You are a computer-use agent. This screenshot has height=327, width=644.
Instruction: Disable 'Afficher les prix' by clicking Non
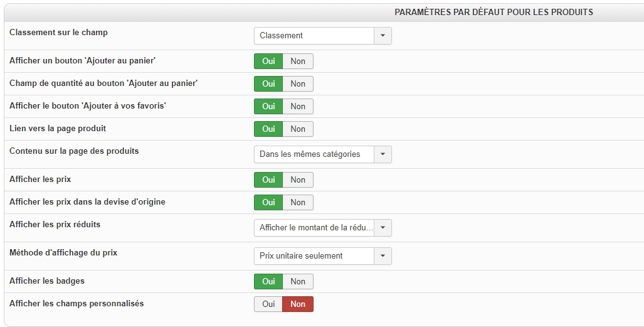tap(298, 180)
